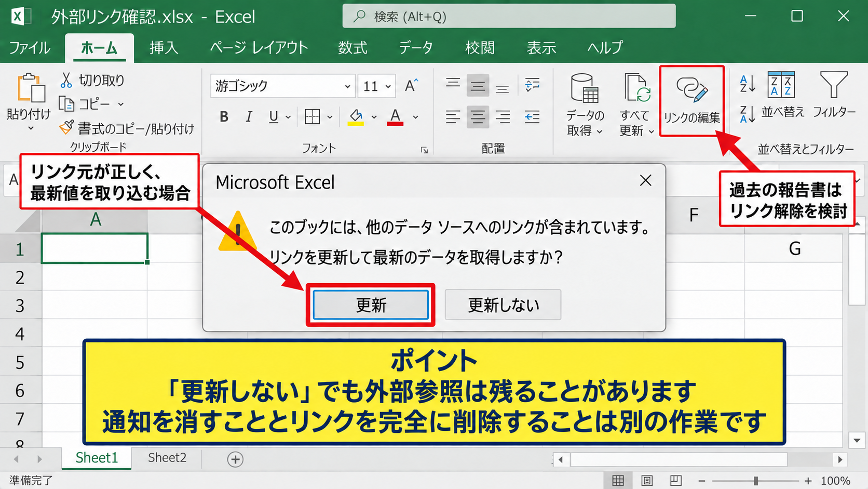Toggle center horizontal alignment
The height and width of the screenshot is (489, 868).
click(478, 117)
